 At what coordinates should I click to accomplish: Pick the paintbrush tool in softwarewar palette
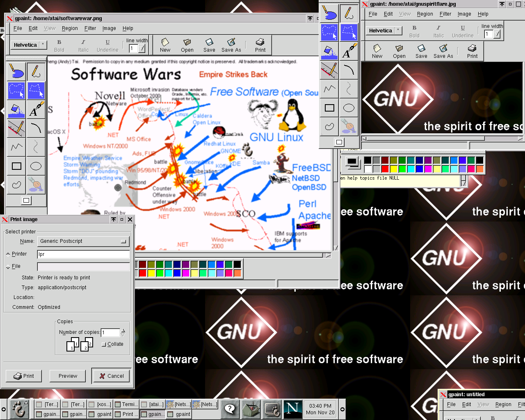click(36, 185)
